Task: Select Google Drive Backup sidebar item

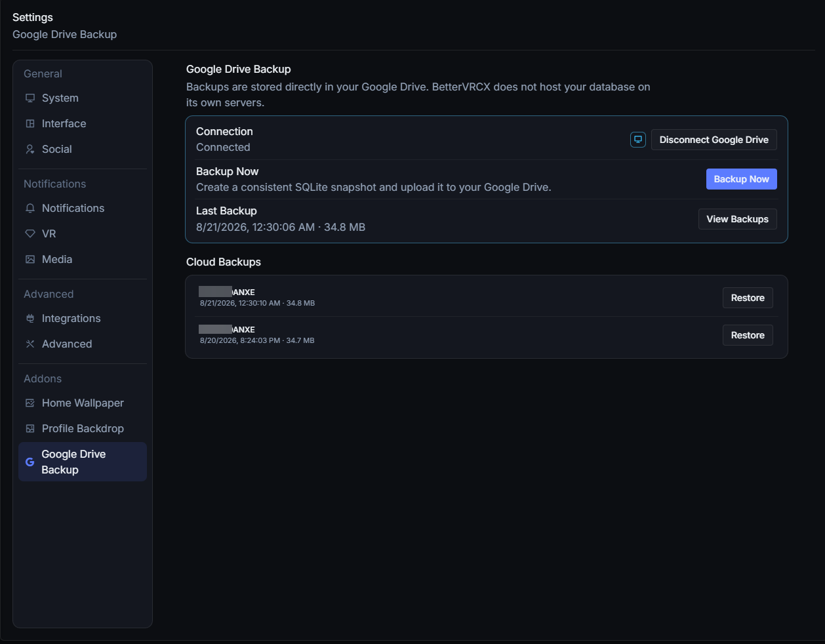Action: [83, 462]
